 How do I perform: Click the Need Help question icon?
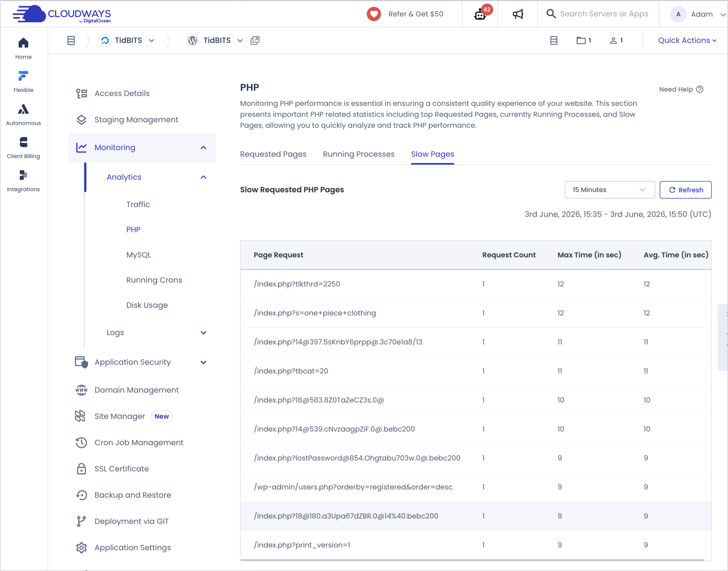(700, 89)
